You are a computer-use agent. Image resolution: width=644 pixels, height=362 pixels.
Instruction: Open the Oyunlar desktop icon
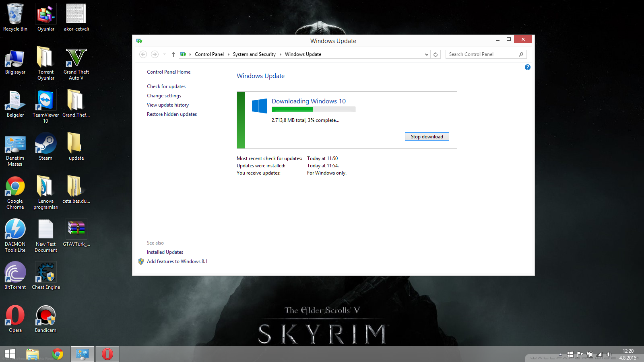tap(46, 17)
